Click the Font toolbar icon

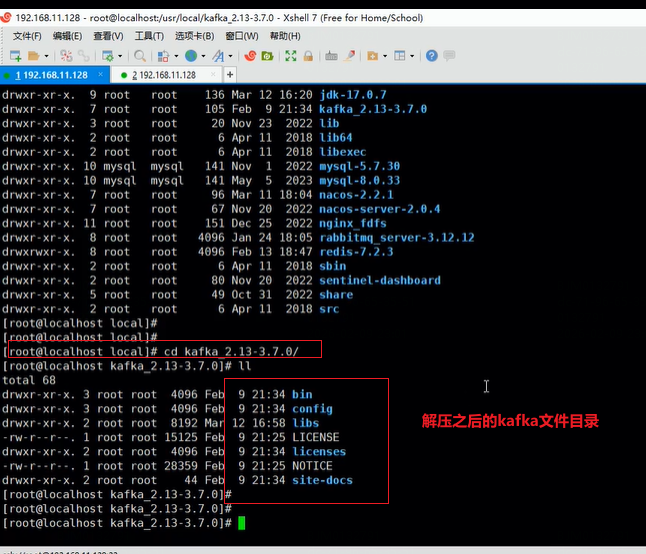click(x=218, y=56)
